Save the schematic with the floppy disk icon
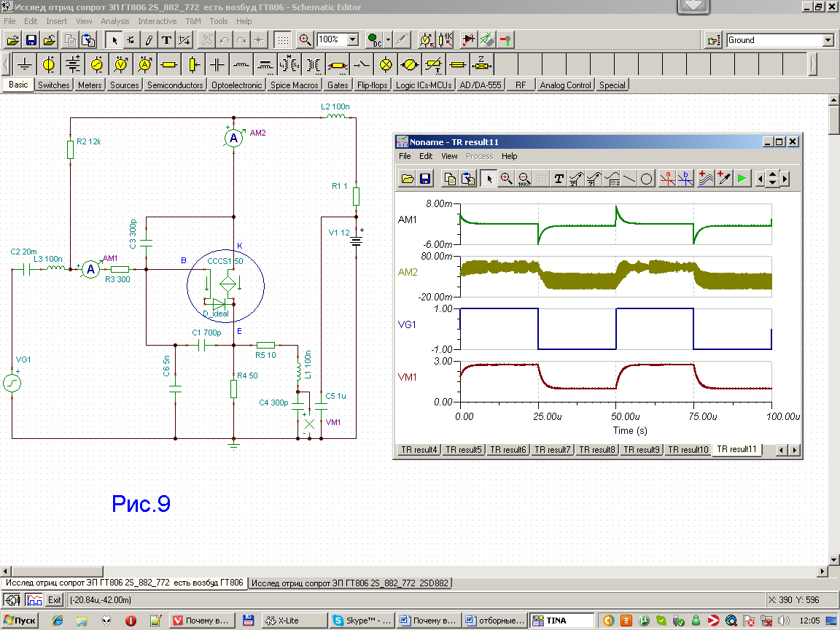Image resolution: width=840 pixels, height=630 pixels. (x=31, y=40)
